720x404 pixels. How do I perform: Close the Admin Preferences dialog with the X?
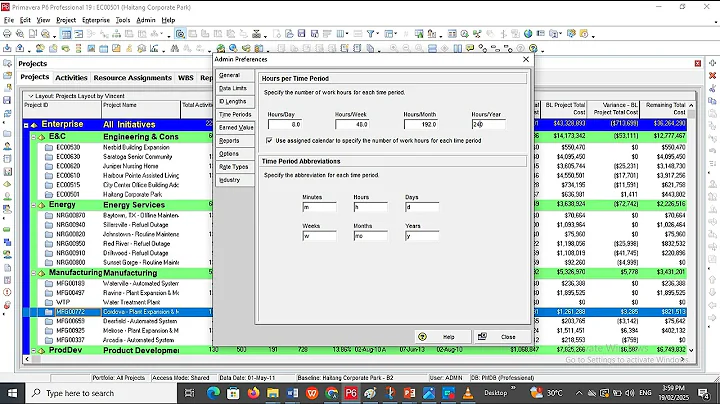coord(526,59)
